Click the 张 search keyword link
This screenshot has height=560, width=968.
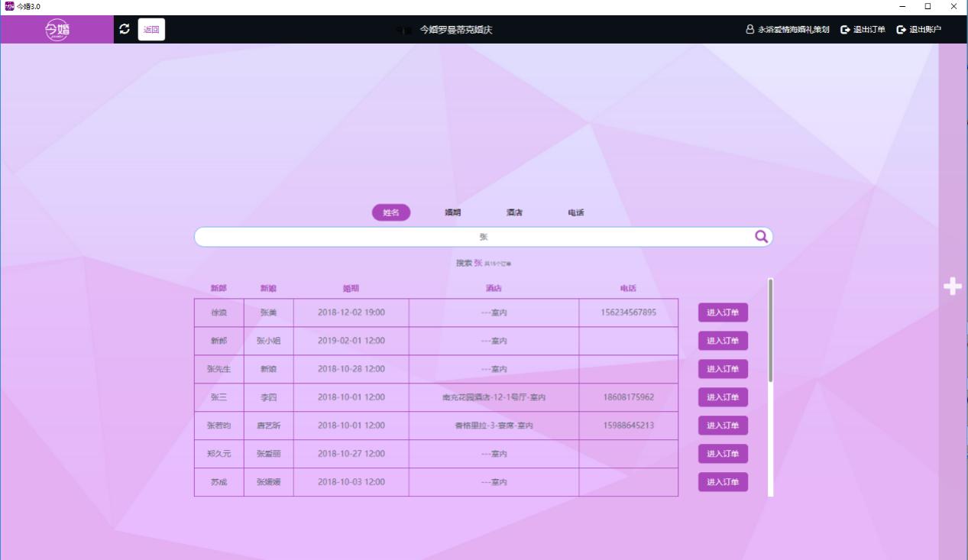(477, 262)
